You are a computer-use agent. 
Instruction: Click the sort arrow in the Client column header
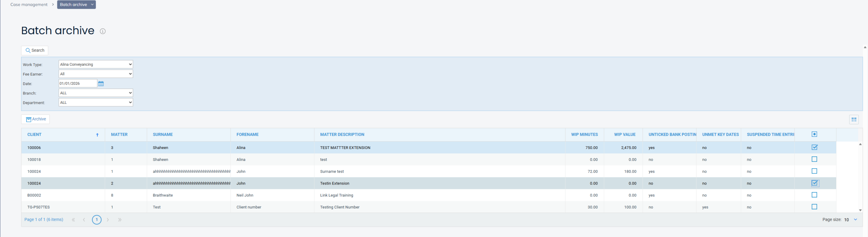(97, 135)
